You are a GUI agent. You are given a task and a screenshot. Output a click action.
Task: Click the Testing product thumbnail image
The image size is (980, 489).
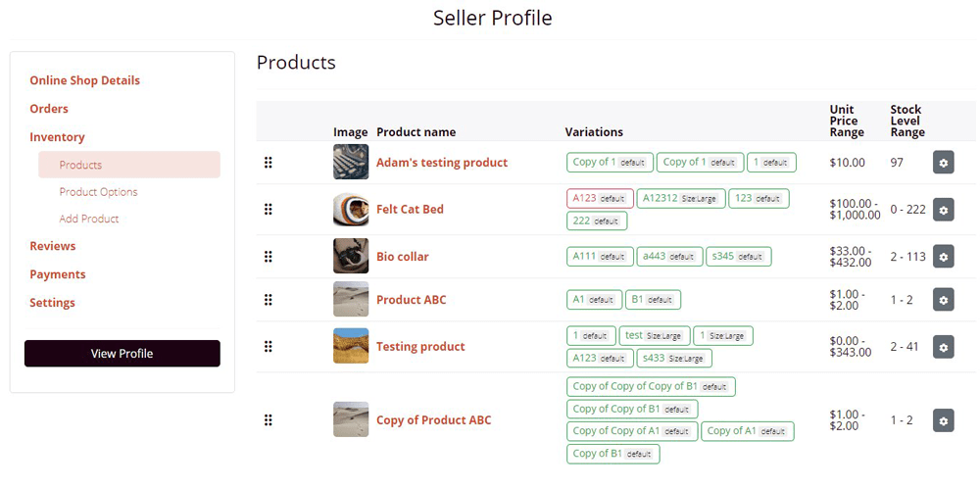(351, 346)
